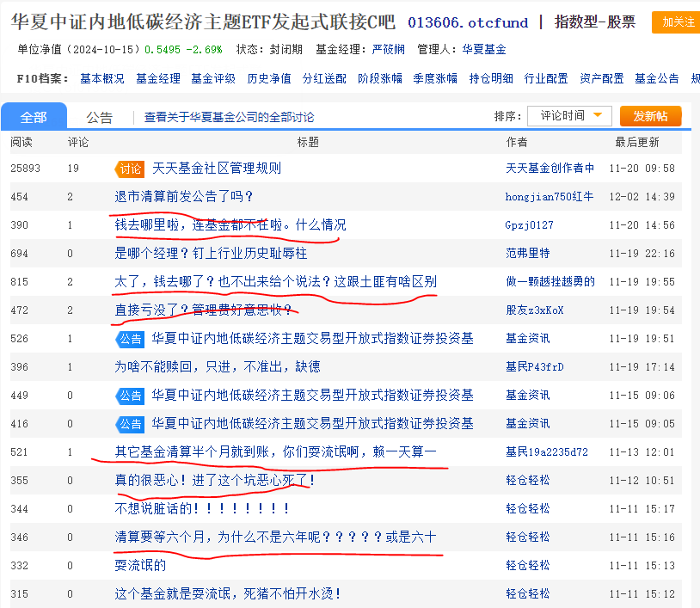Open 轻仓轻松 author on 11-12 10:51 row

coord(528,481)
